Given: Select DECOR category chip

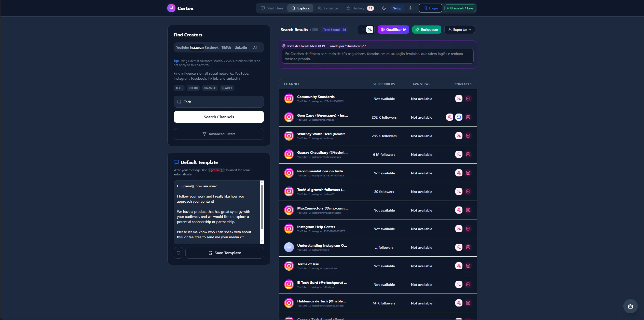Looking at the screenshot, I should (x=193, y=88).
